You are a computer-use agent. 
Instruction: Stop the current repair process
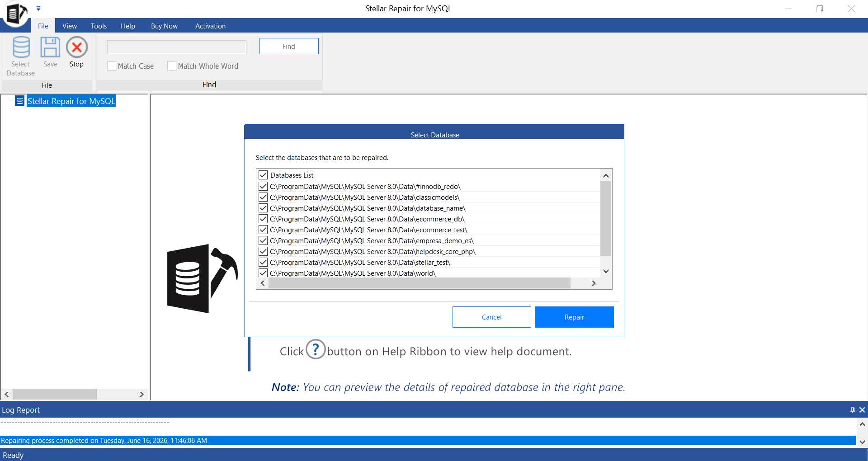77,52
